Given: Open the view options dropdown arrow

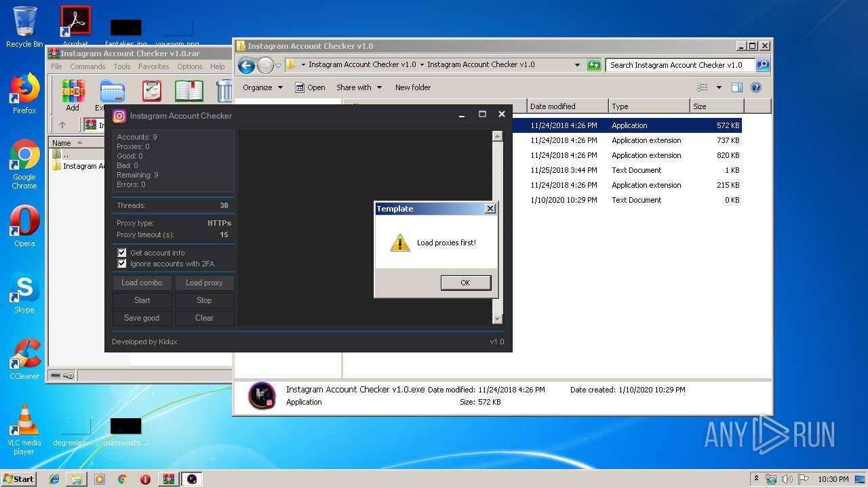Looking at the screenshot, I should (719, 87).
